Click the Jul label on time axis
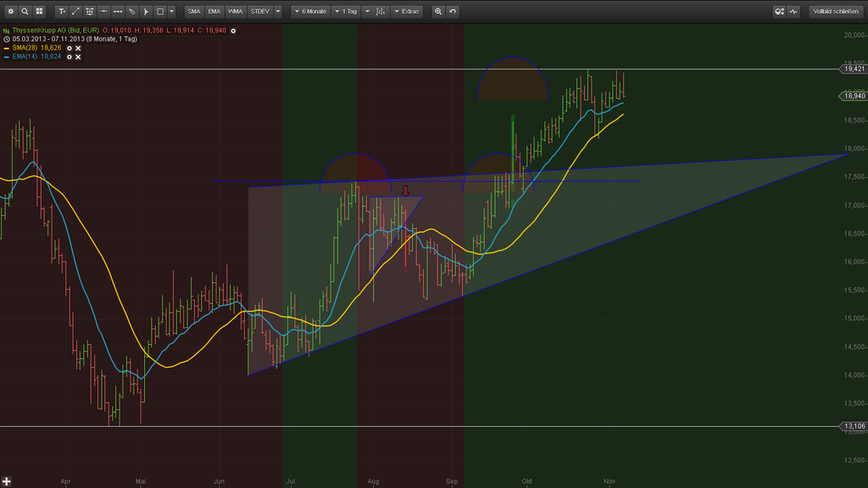The height and width of the screenshot is (488, 868). tap(291, 481)
